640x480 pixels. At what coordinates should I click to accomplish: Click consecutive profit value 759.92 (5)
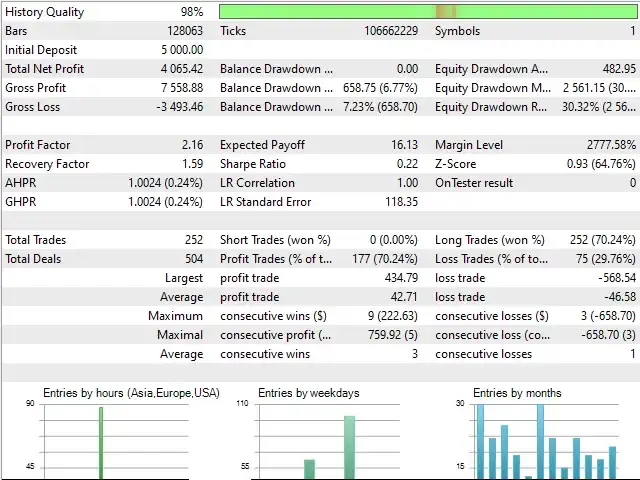[393, 335]
